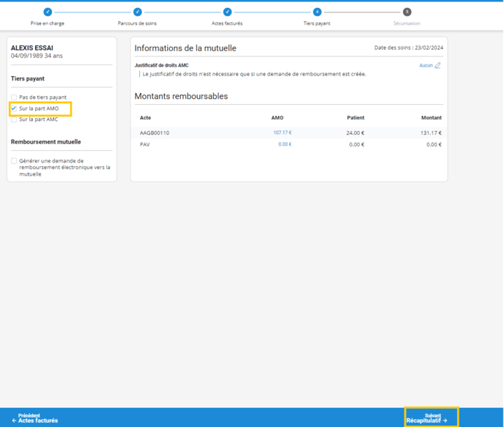Image resolution: width=504 pixels, height=427 pixels.
Task: Click the Tiers payant step 4 circle
Action: point(317,12)
